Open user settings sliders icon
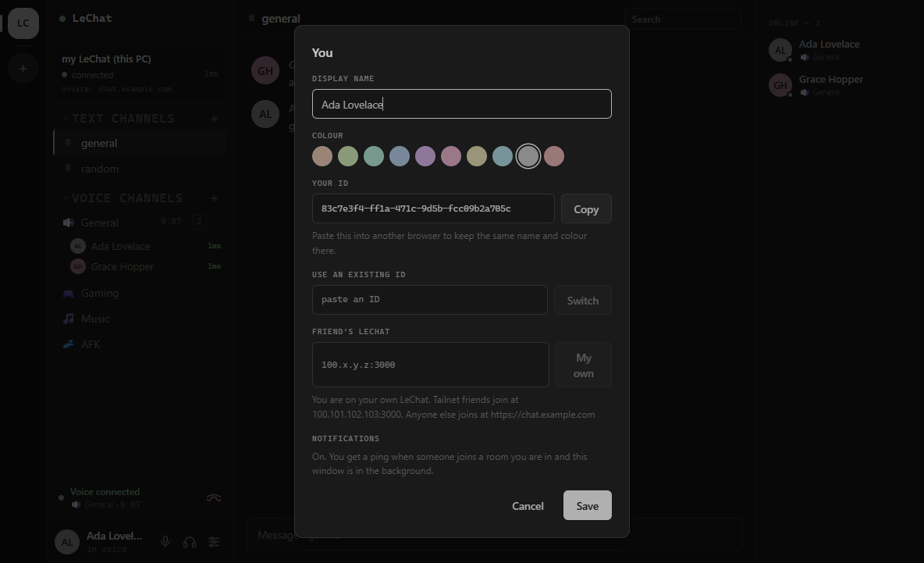The width and height of the screenshot is (924, 563). [214, 542]
